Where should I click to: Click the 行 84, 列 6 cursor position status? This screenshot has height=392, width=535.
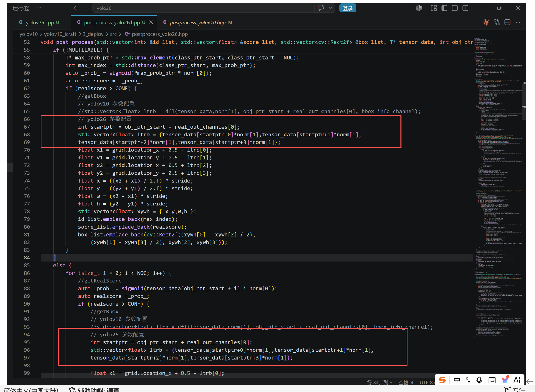pyautogui.click(x=379, y=382)
